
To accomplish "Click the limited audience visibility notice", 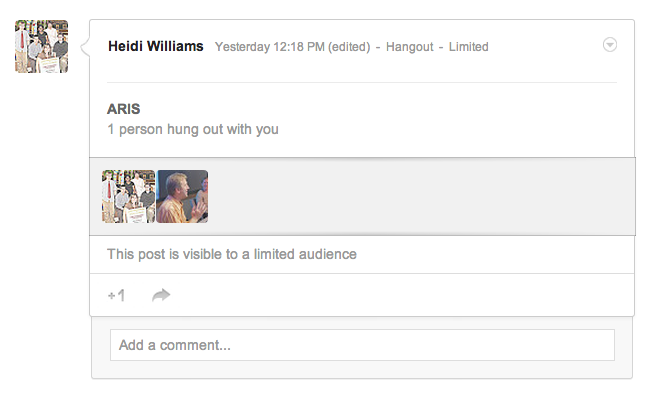I will pyautogui.click(x=231, y=254).
